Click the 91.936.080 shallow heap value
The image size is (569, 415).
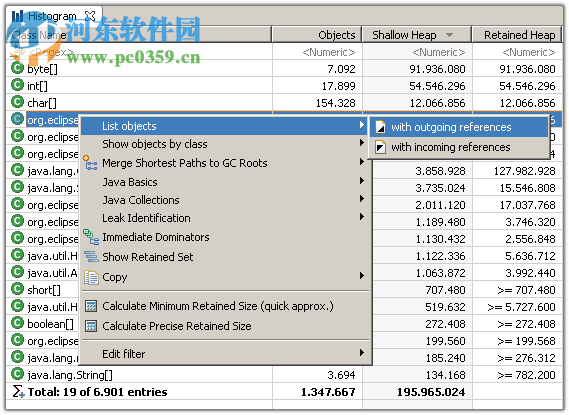437,69
